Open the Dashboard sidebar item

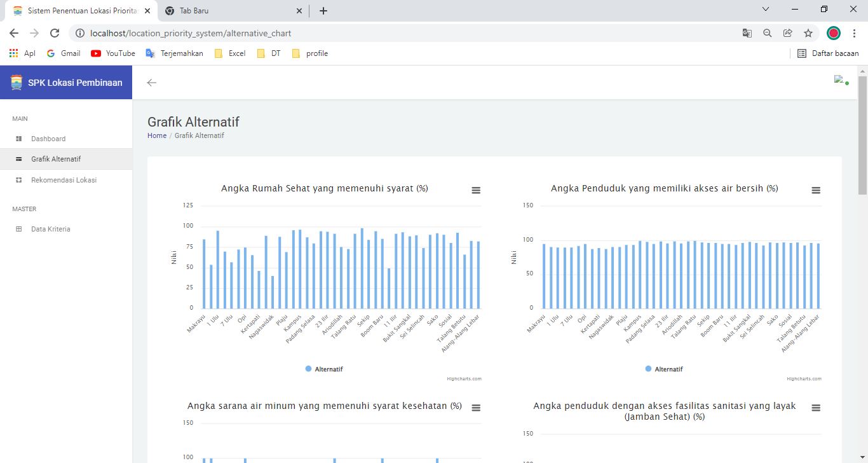tap(66, 139)
